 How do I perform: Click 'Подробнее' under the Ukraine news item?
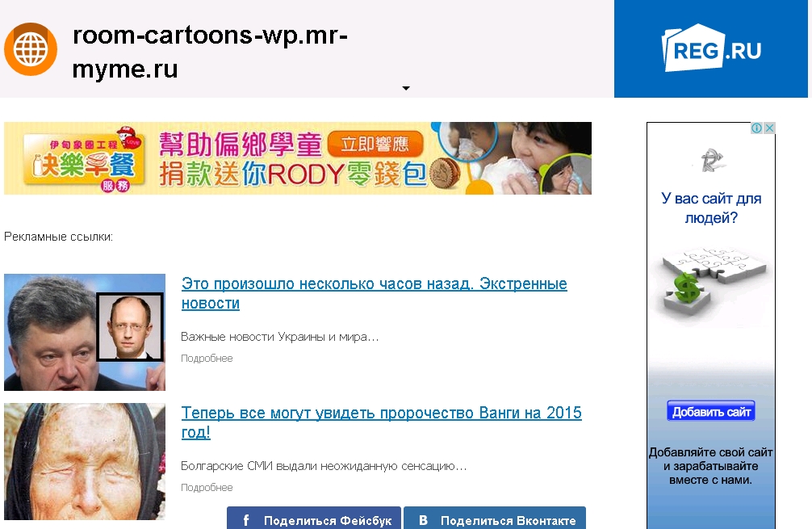(x=207, y=359)
